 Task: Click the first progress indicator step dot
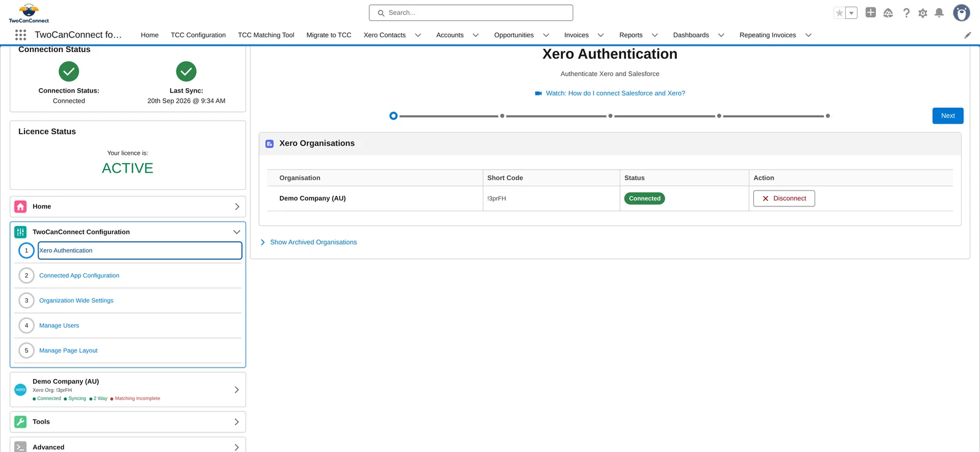(x=393, y=116)
